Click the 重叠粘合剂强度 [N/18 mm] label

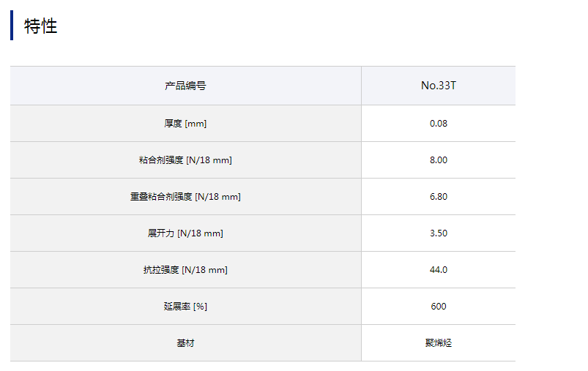(x=185, y=197)
